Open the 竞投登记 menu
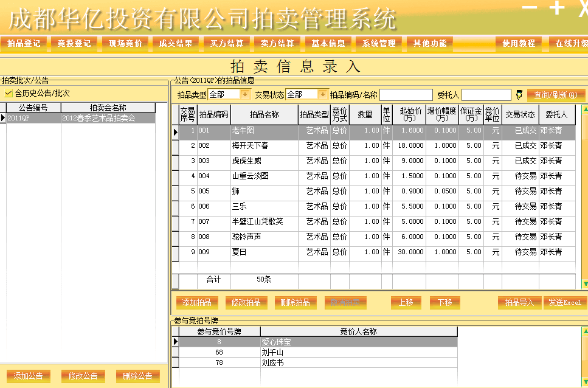The image size is (588, 388). [74, 43]
